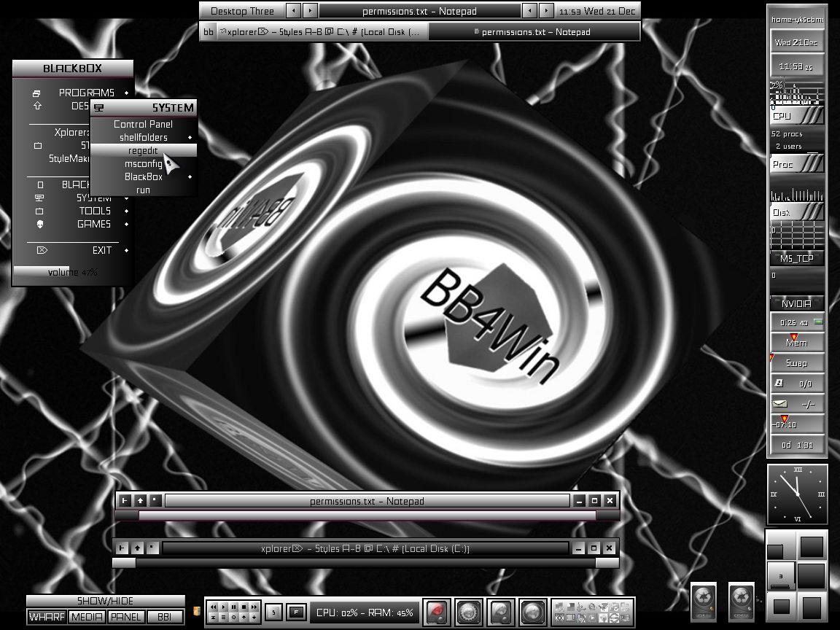
Task: Click the red disc launcher icon
Action: (x=437, y=612)
